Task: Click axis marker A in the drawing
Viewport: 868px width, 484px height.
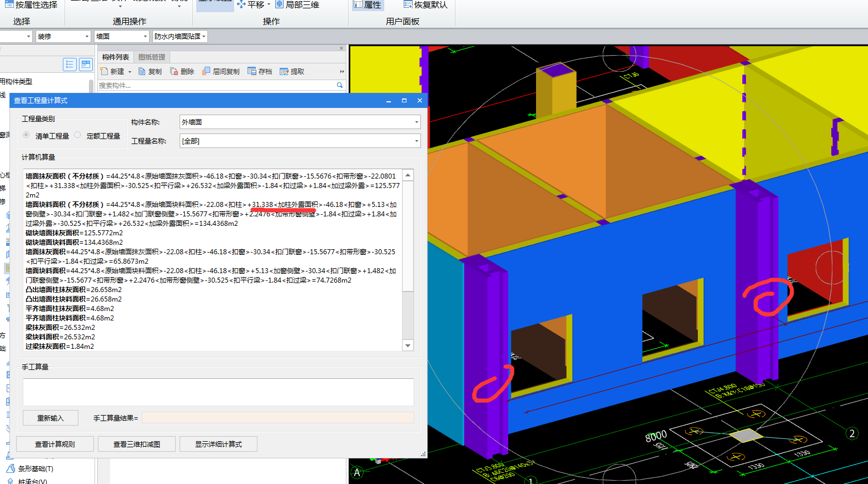Action: [x=358, y=473]
